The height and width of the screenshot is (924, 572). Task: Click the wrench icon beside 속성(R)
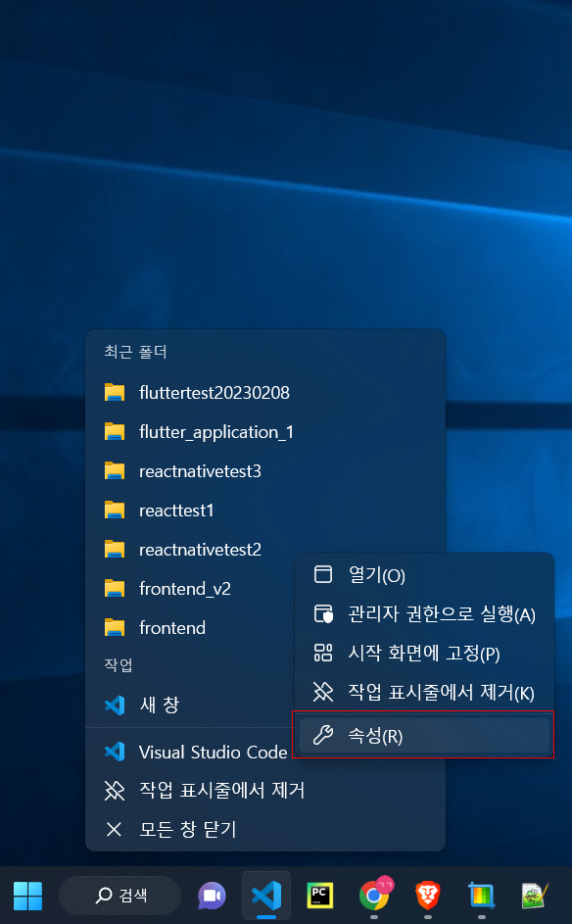(323, 735)
